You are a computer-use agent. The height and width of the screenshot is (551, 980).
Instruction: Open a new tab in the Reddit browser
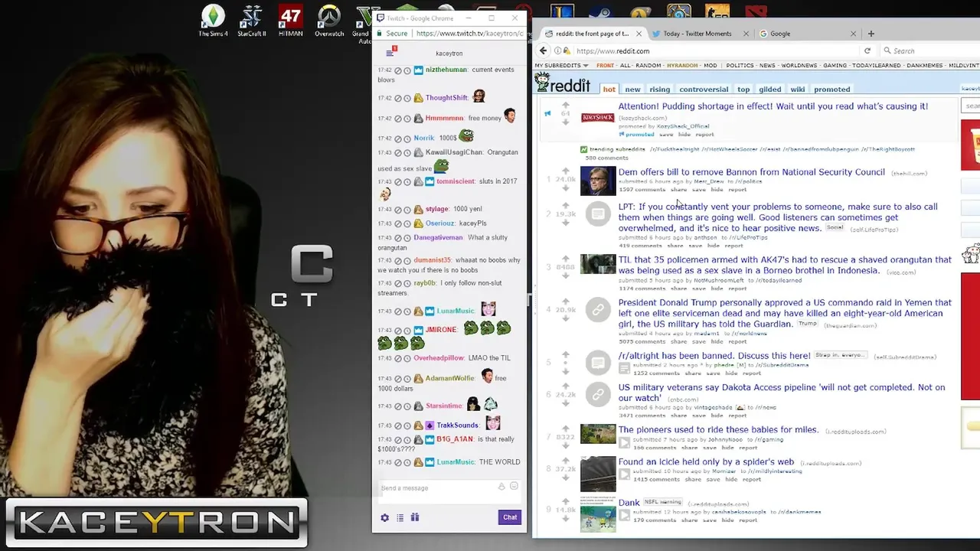click(871, 34)
